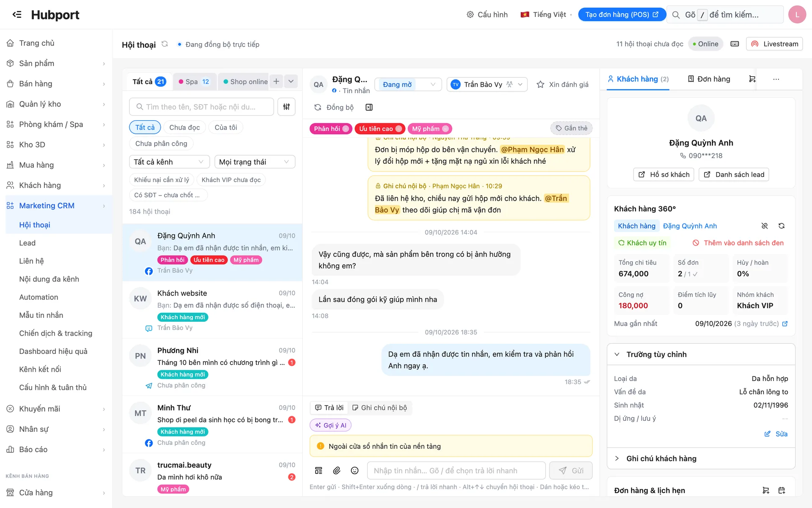Refresh Khách hàng 360° data icon
The height and width of the screenshot is (508, 812).
coord(782,226)
